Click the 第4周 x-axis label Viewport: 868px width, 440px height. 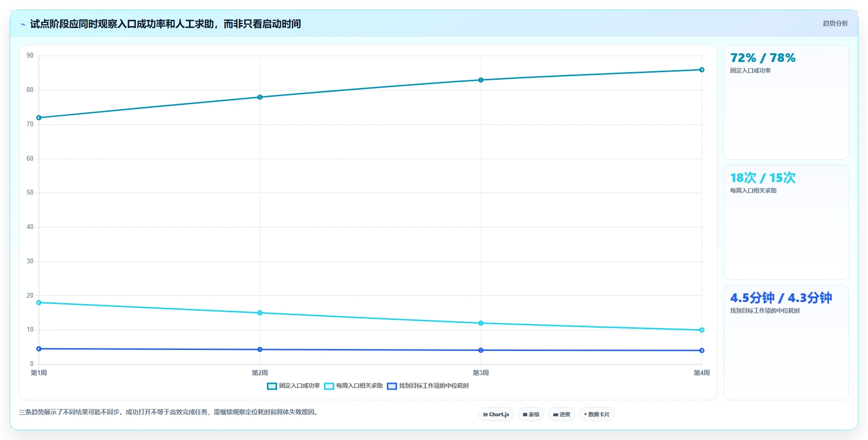702,373
